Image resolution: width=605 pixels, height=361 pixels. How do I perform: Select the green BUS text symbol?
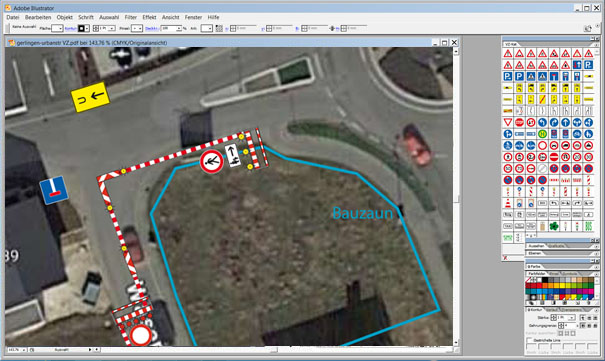(588, 226)
